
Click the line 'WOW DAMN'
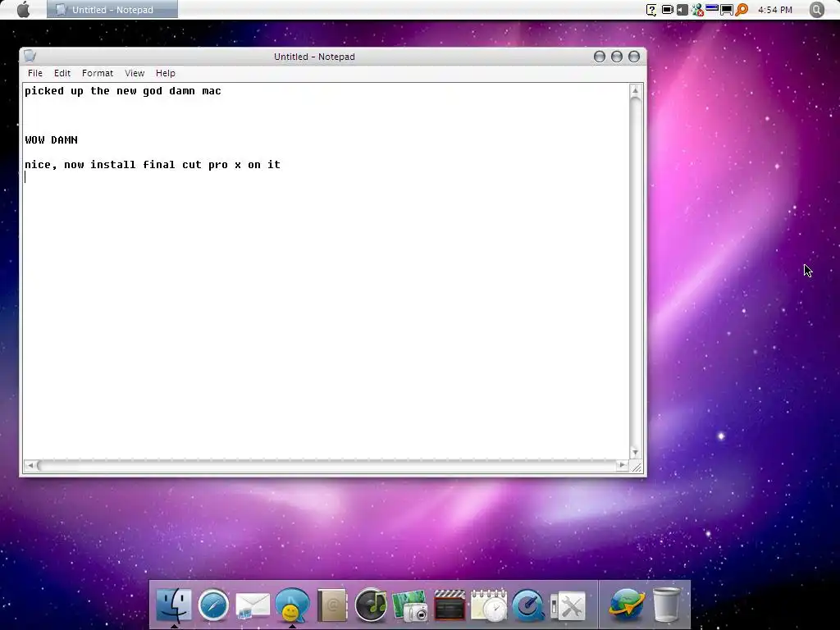pos(51,139)
